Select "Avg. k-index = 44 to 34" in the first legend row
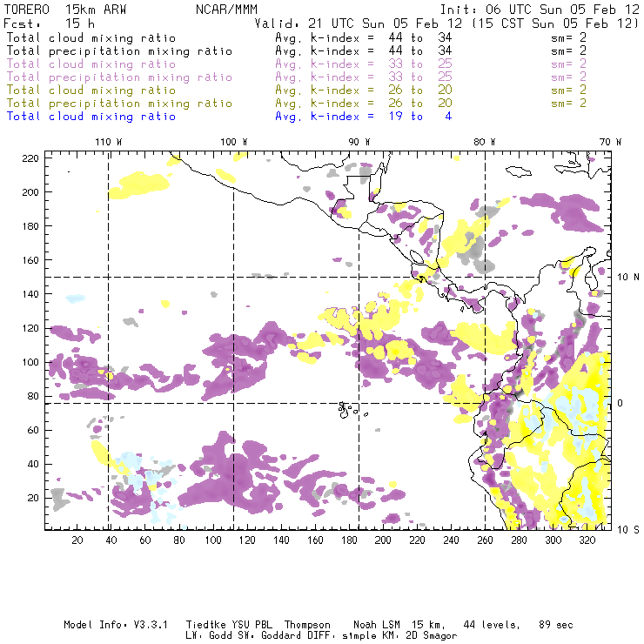 click(364, 37)
